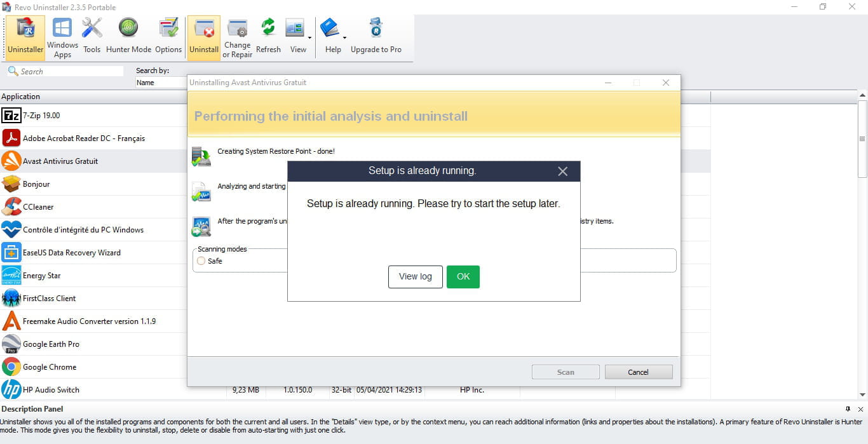Click the Analyzing and starting step icon
868x444 pixels.
coord(201,192)
